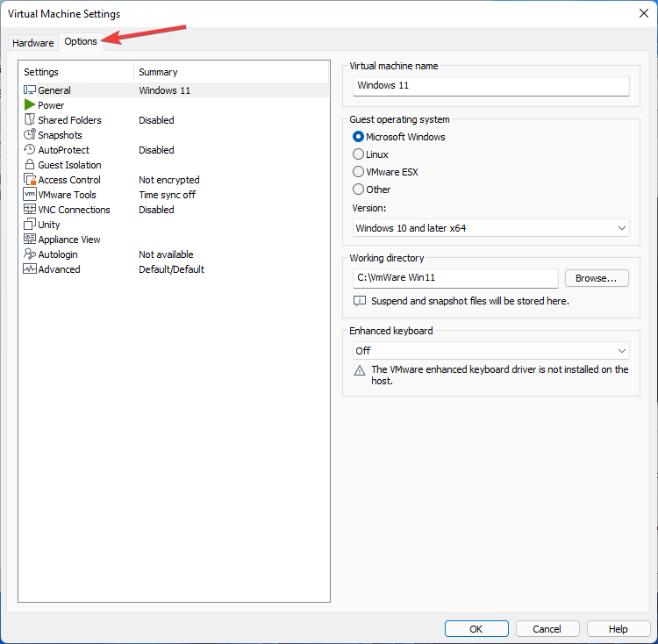Click Browse for working directory
This screenshot has width=658, height=644.
pyautogui.click(x=597, y=278)
